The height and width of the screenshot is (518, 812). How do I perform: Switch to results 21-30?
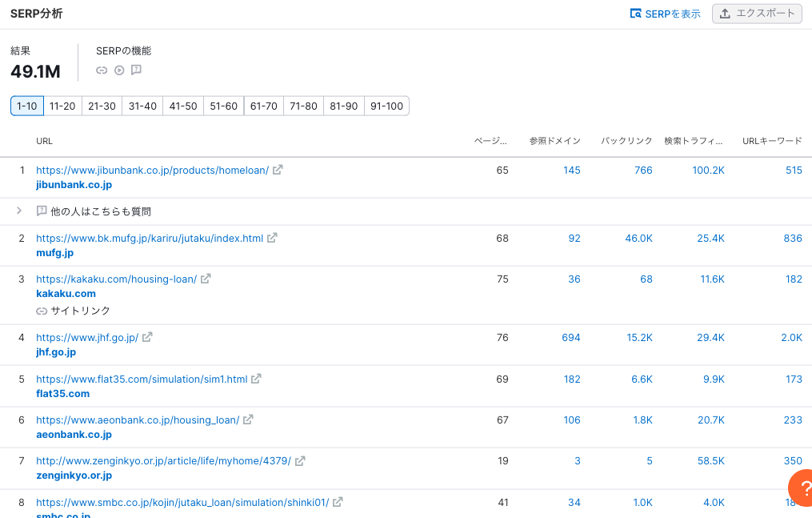(102, 106)
